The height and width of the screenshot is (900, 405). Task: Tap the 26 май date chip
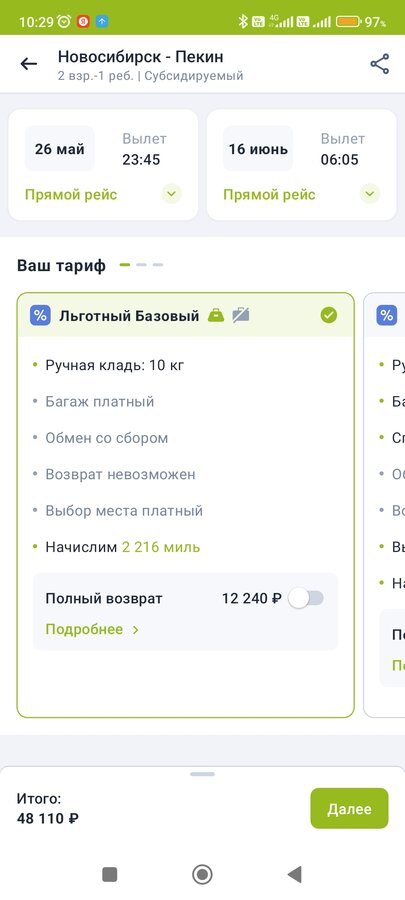60,149
